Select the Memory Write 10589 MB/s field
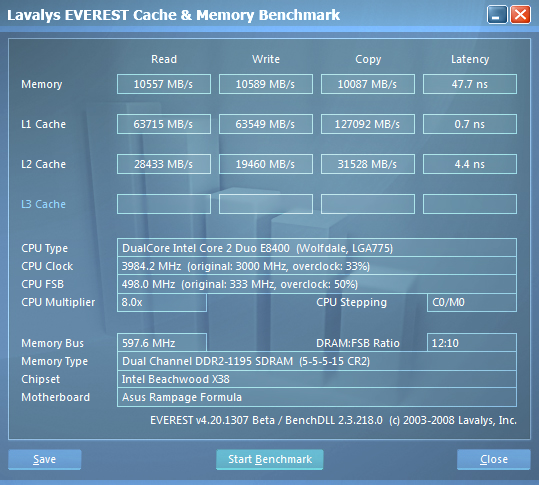Screen dimensions: 539x485 266,84
